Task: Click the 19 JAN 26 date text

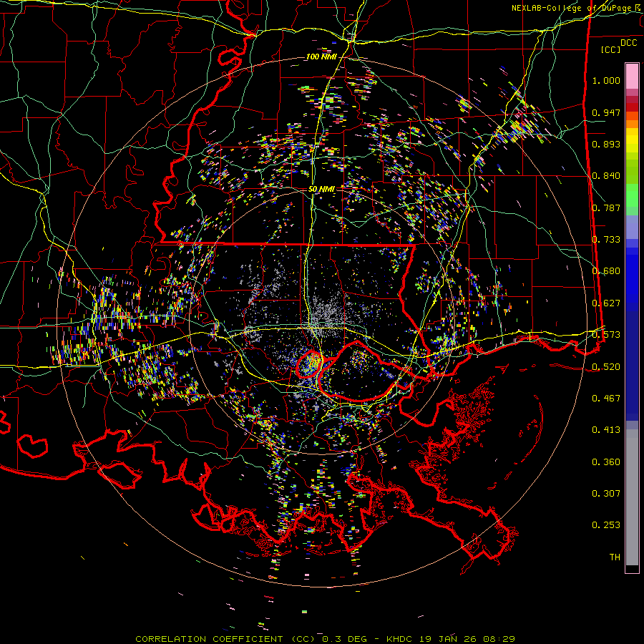Action: click(x=448, y=639)
